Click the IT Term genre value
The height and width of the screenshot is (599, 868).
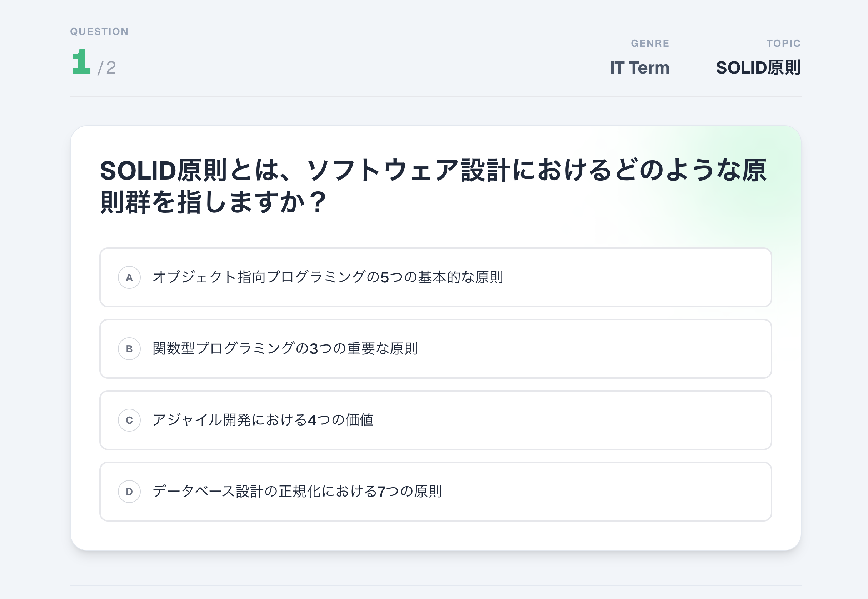point(639,68)
